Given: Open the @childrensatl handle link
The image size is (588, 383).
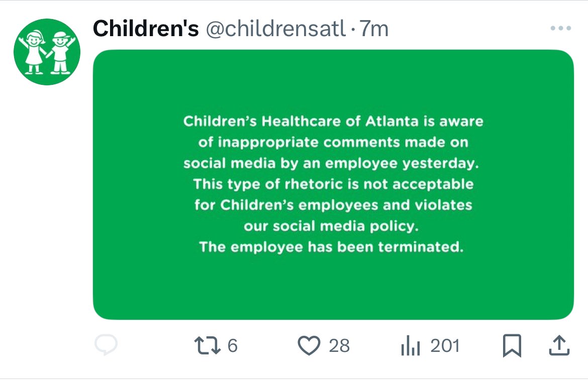Looking at the screenshot, I should coord(275,29).
